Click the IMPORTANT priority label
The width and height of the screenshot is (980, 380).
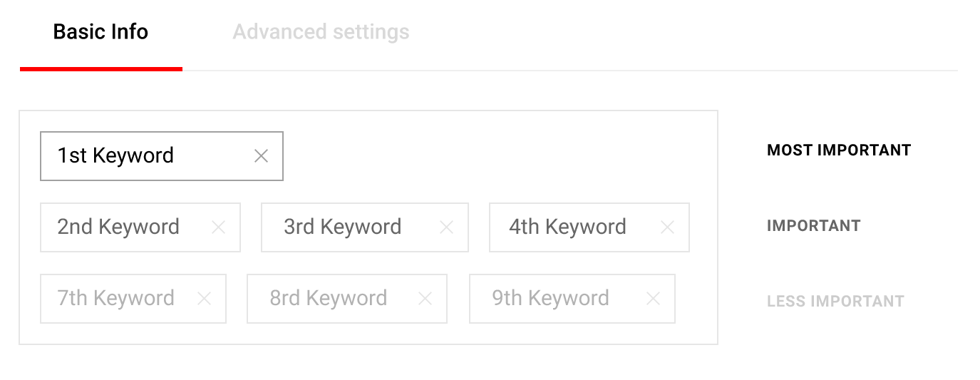(x=813, y=226)
